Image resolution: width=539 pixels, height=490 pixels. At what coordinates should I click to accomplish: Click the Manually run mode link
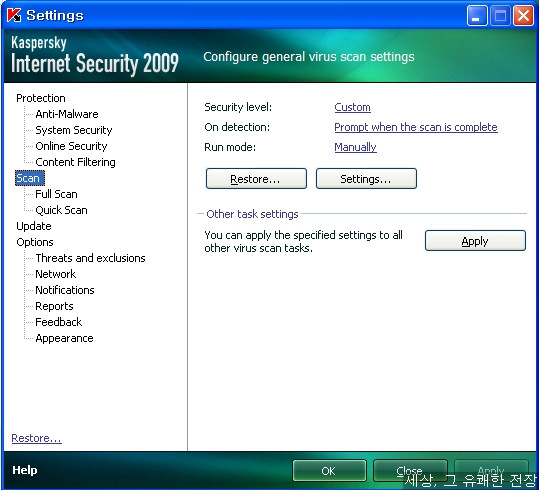355,147
